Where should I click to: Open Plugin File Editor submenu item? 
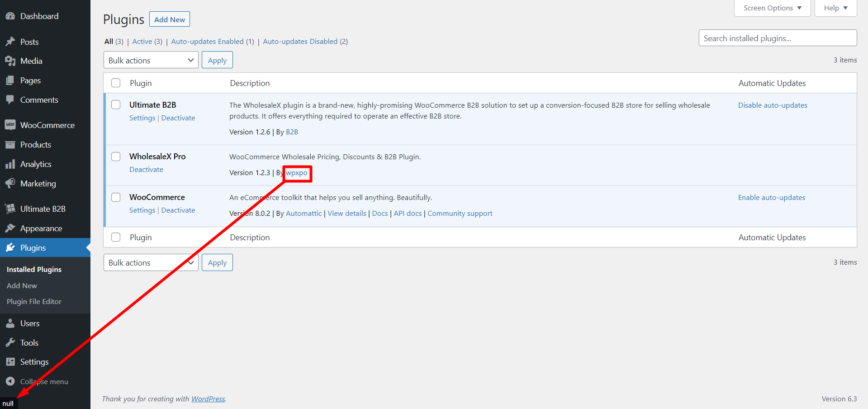coord(34,302)
